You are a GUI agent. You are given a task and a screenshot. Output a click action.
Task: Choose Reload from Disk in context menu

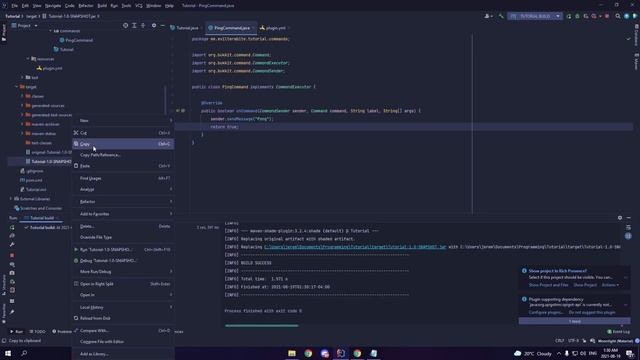[x=123, y=318]
